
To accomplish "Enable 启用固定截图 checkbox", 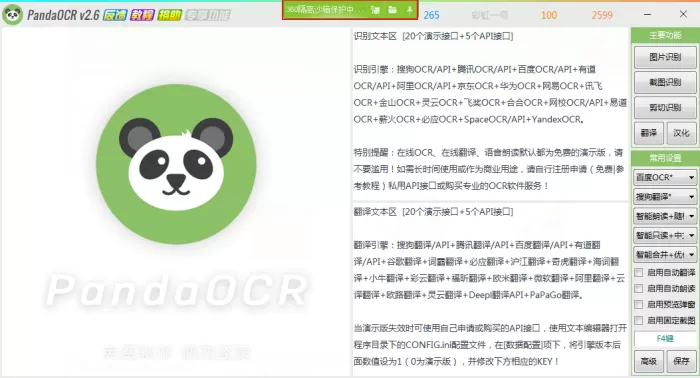I will click(x=639, y=320).
